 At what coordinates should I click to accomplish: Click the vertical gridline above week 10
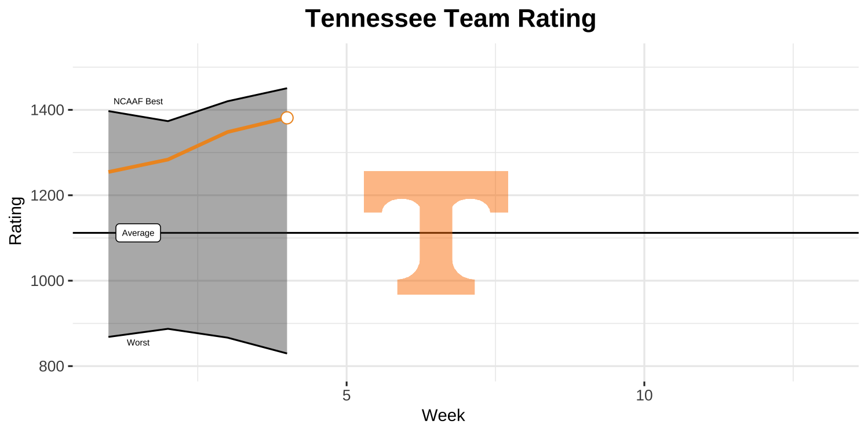[x=644, y=145]
